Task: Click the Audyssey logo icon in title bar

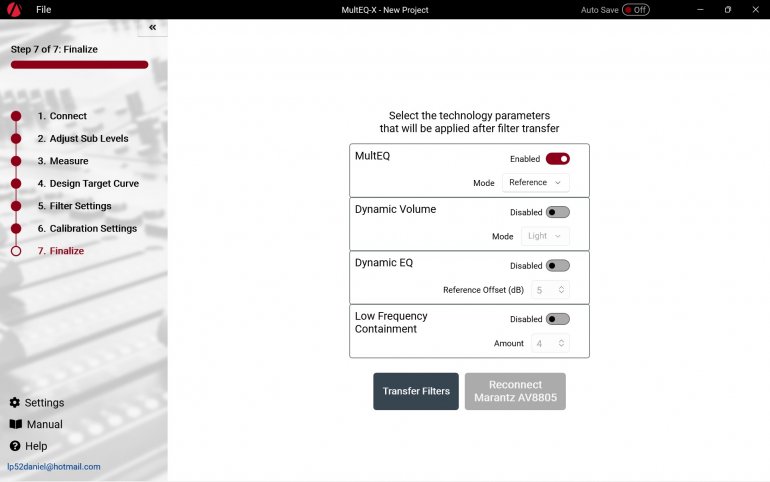Action: pyautogui.click(x=14, y=9)
